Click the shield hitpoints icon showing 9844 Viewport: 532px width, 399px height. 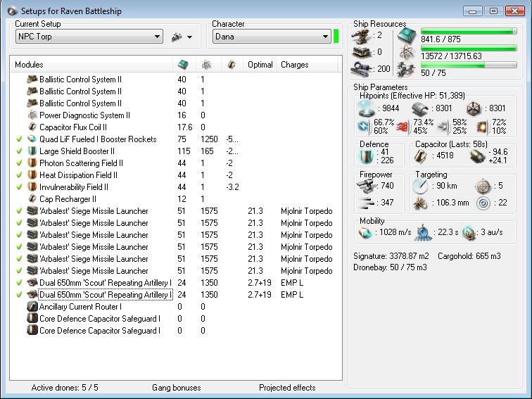(x=367, y=108)
